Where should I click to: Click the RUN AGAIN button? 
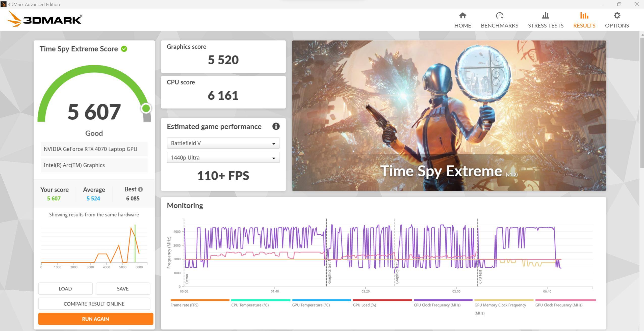click(95, 319)
